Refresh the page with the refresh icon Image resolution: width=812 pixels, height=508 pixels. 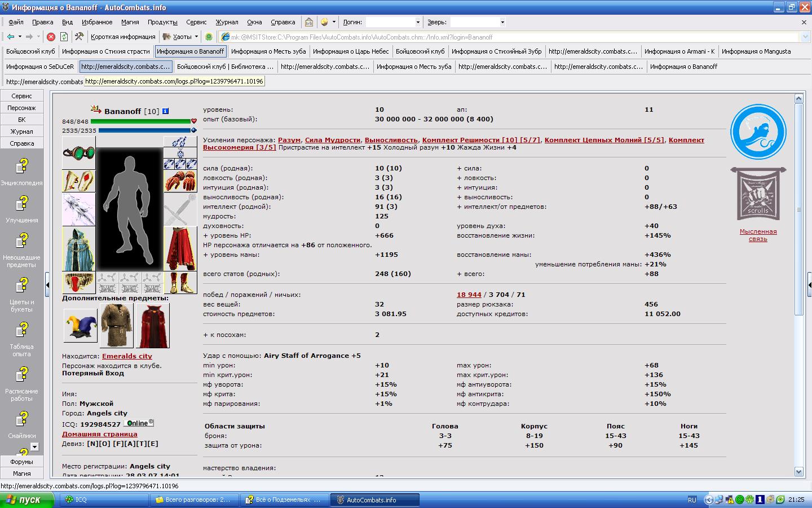pos(64,37)
